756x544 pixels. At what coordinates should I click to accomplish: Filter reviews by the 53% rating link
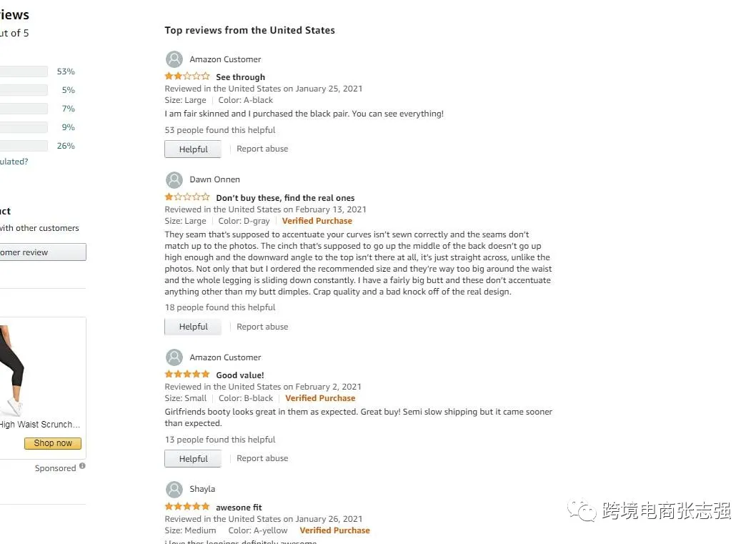tap(66, 71)
